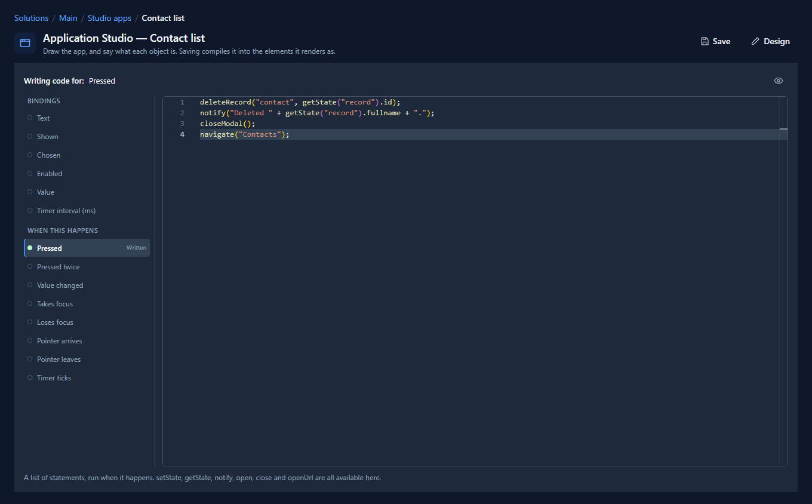Open the Enabled binding
Image resolution: width=812 pixels, height=504 pixels.
87,174
